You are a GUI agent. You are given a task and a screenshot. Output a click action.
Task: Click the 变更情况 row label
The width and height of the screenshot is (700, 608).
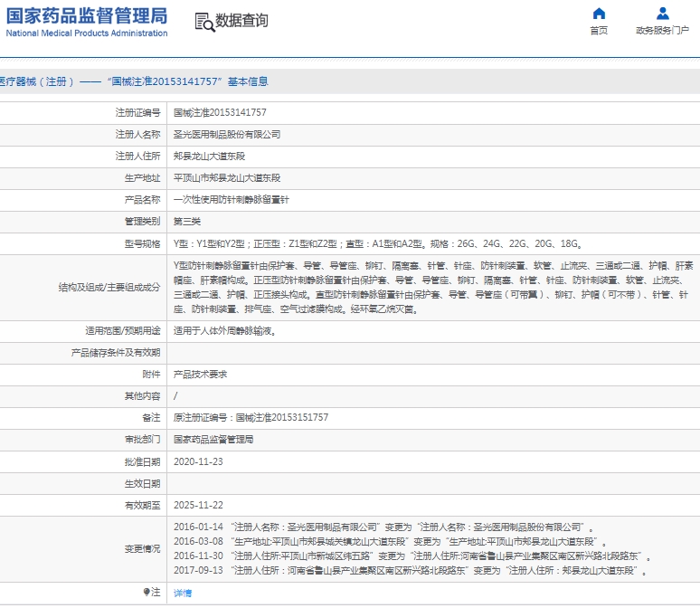(142, 548)
